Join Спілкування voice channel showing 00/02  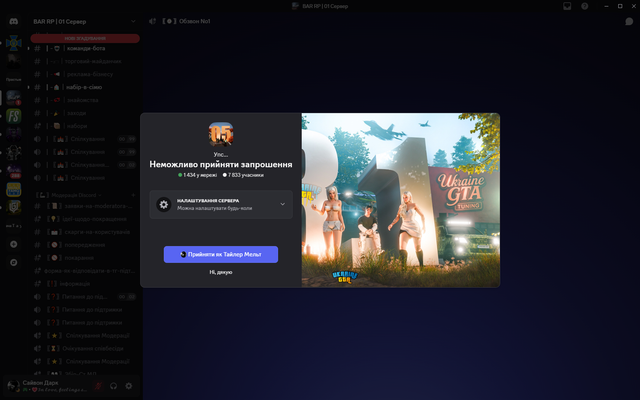tap(84, 165)
